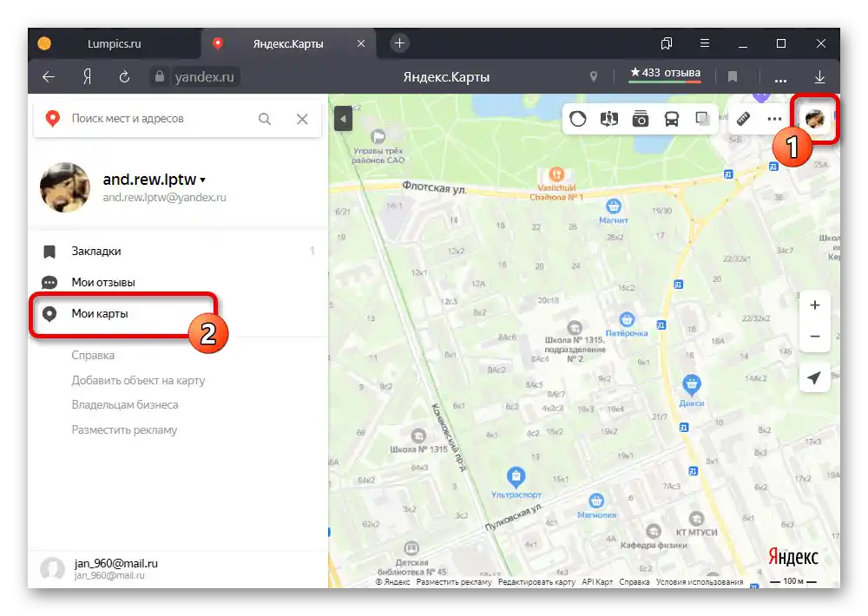The height and width of the screenshot is (616, 868).
Task: Reload the page with refresh icon
Action: coord(124,77)
